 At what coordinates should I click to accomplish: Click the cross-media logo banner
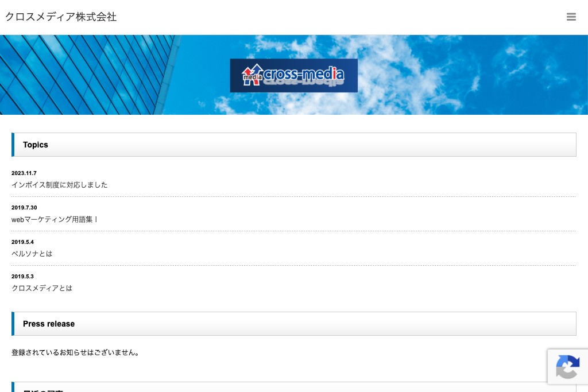293,75
